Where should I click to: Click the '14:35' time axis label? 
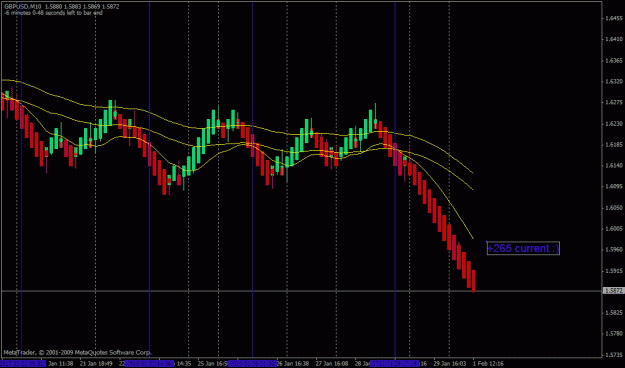[184, 364]
